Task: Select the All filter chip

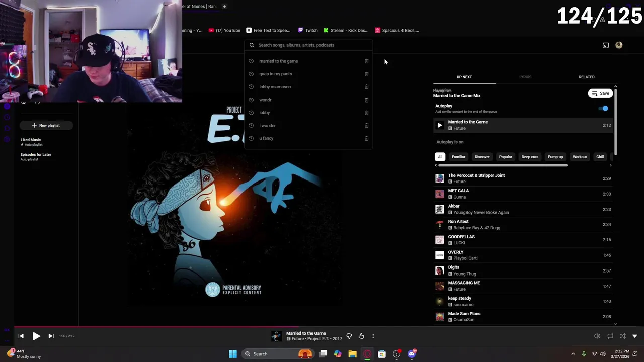Action: pos(440,157)
